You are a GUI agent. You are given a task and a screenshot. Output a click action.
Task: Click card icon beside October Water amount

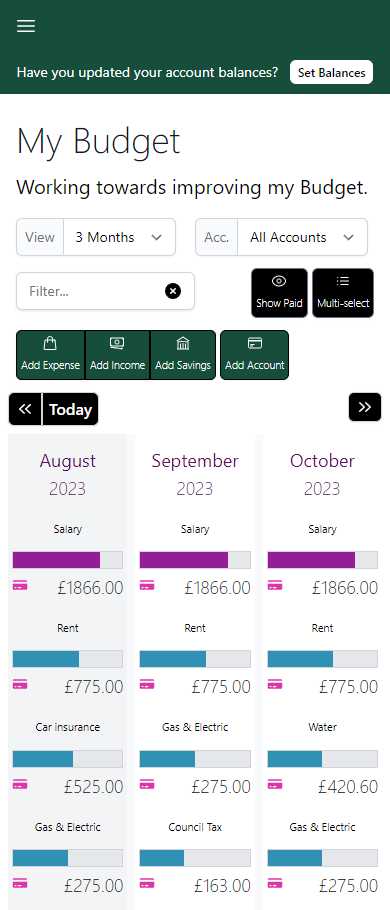(275, 784)
